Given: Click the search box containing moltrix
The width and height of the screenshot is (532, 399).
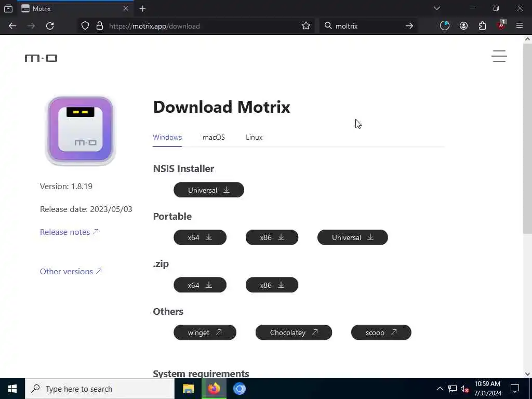Looking at the screenshot, I should [368, 26].
